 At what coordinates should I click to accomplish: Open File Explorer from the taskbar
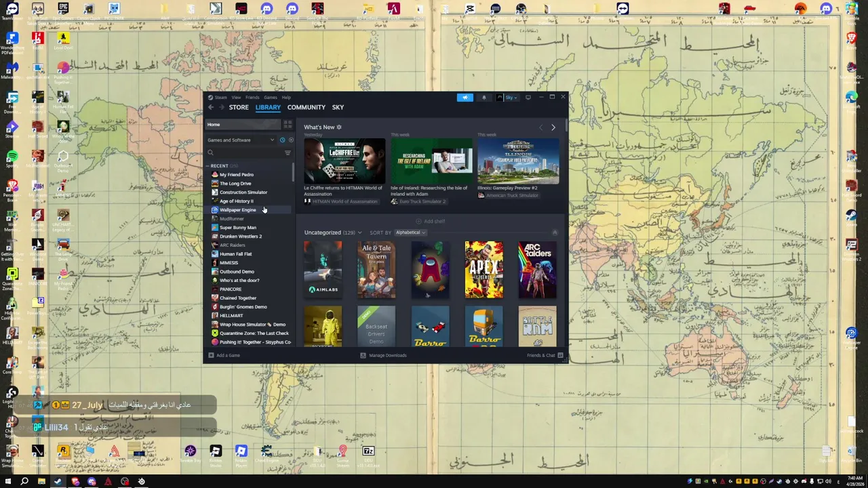(41, 481)
